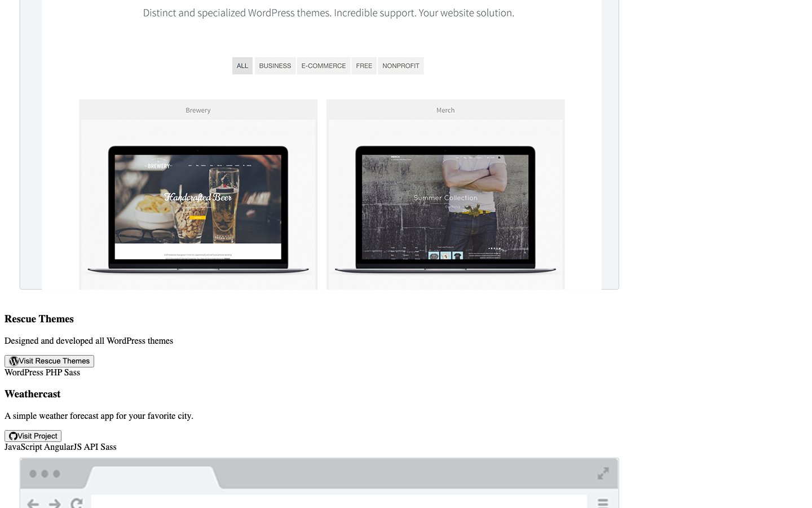Open the Brewery theme laptop preview
Image resolution: width=812 pixels, height=508 pixels.
coord(198,210)
